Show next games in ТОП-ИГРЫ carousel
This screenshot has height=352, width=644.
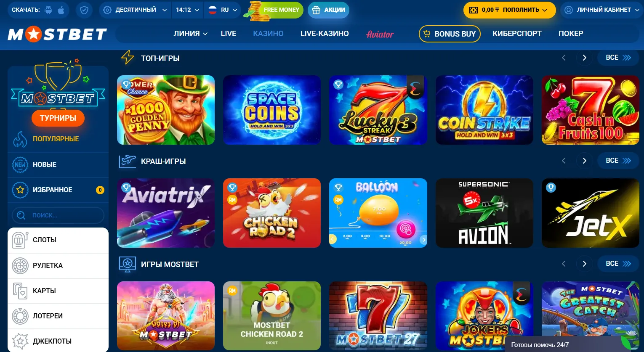coord(584,58)
